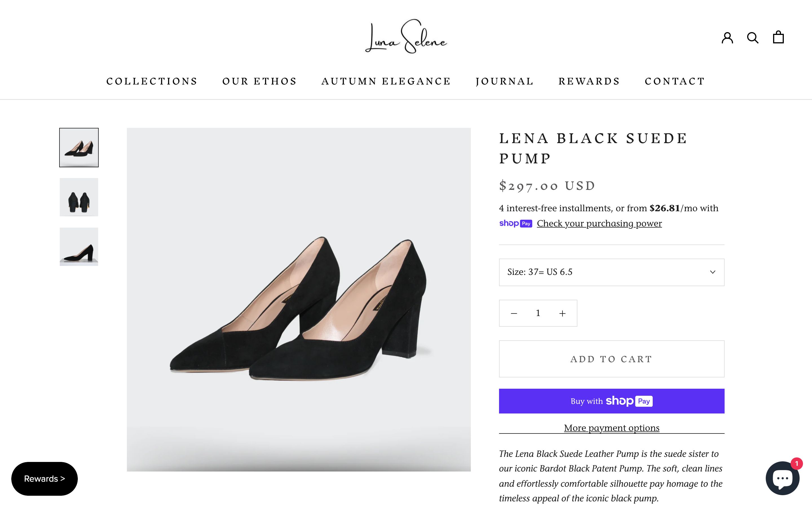Viewport: 812px width, 507px height.
Task: Open the Rewards floating pill
Action: 44,479
